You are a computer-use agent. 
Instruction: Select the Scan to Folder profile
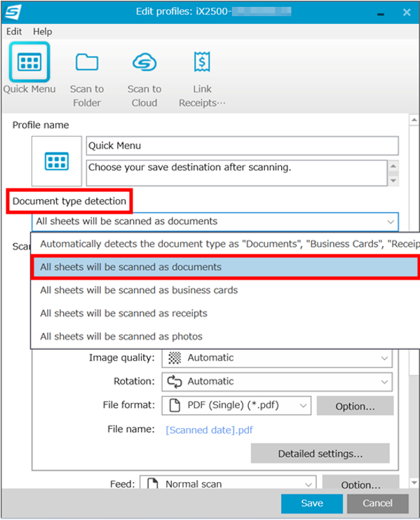[x=87, y=78]
